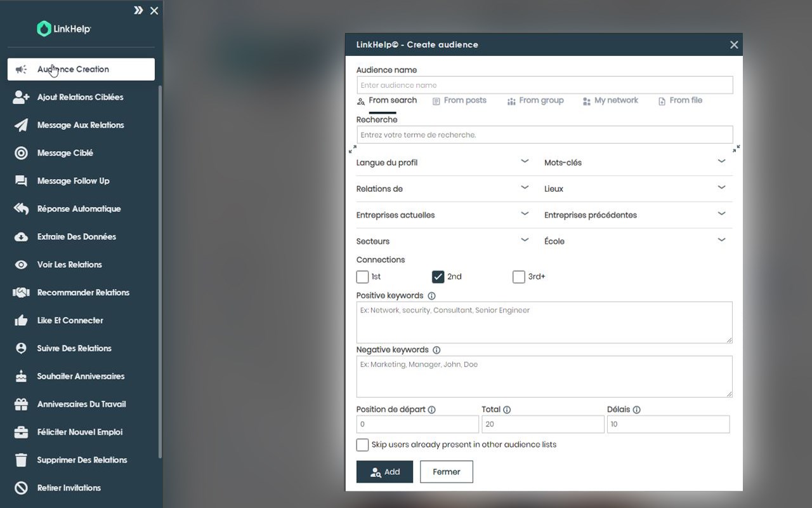Click the LinkHelp logo
Screen dimensions: 812x508
point(64,29)
